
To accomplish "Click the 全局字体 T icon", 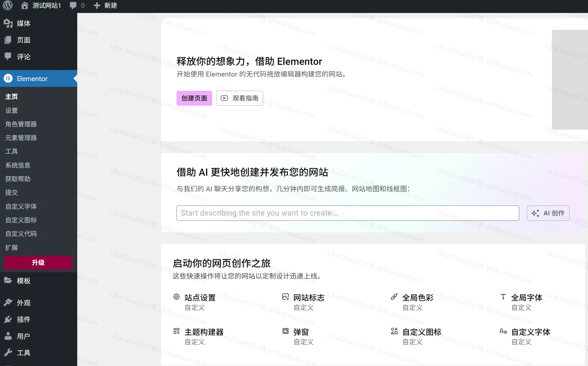I will coord(503,297).
